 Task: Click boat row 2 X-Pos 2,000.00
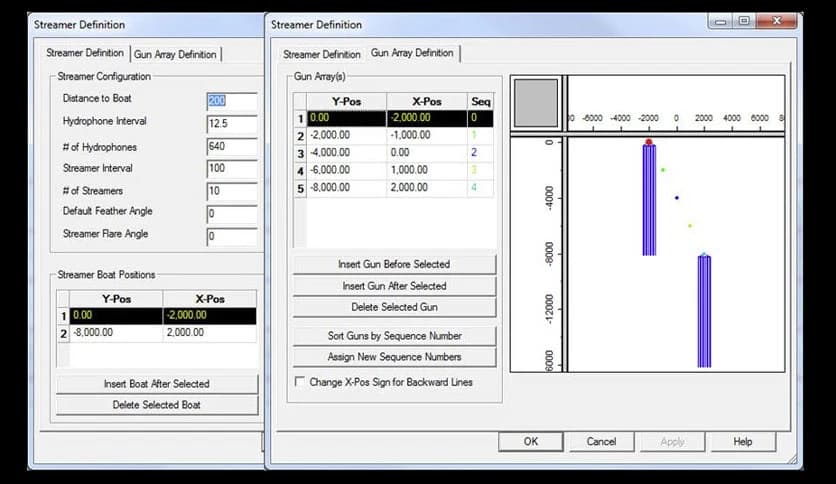210,333
